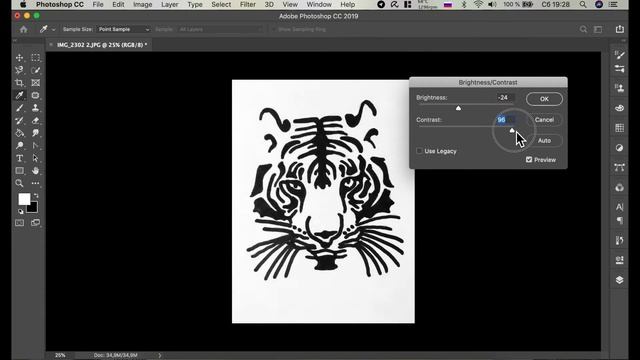
Task: Select the Rectangle shape tool
Action: tap(19, 171)
